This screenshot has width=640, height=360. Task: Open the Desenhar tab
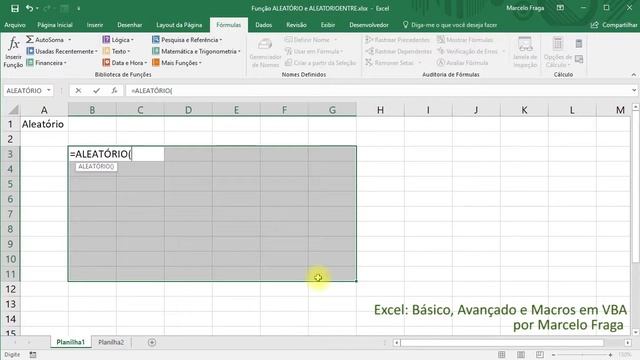click(129, 25)
